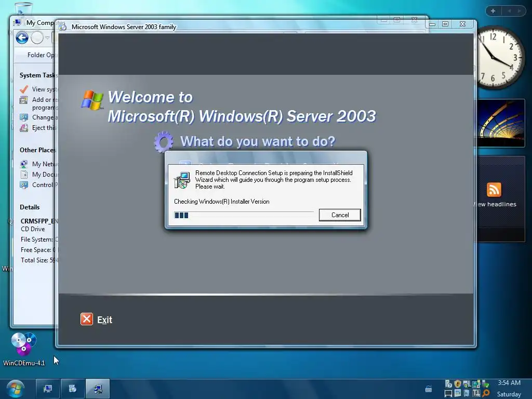The height and width of the screenshot is (399, 532).
Task: Click the Eject this disk icon
Action: (x=24, y=128)
